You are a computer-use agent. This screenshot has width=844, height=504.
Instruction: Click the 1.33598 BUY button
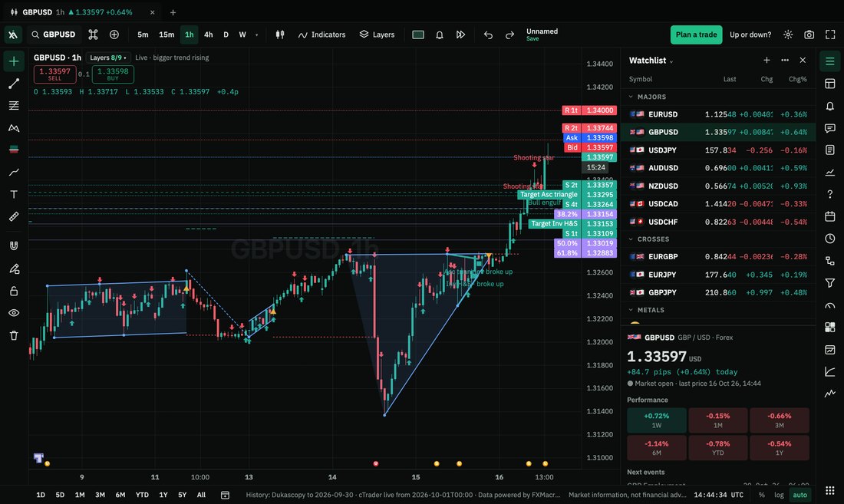[x=113, y=74]
